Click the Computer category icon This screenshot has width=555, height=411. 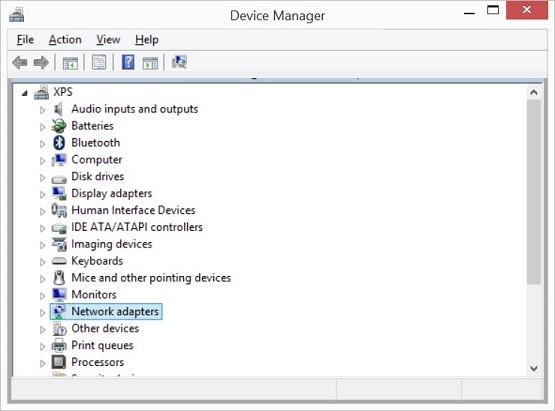tap(59, 160)
